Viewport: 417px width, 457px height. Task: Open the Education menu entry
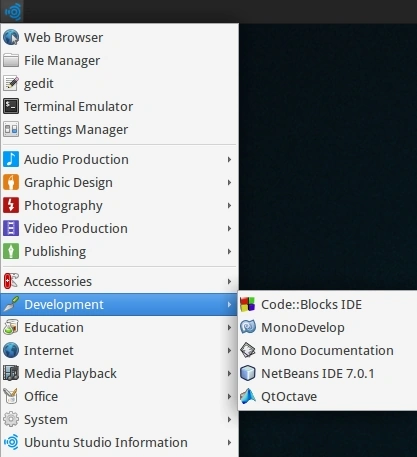pos(119,327)
